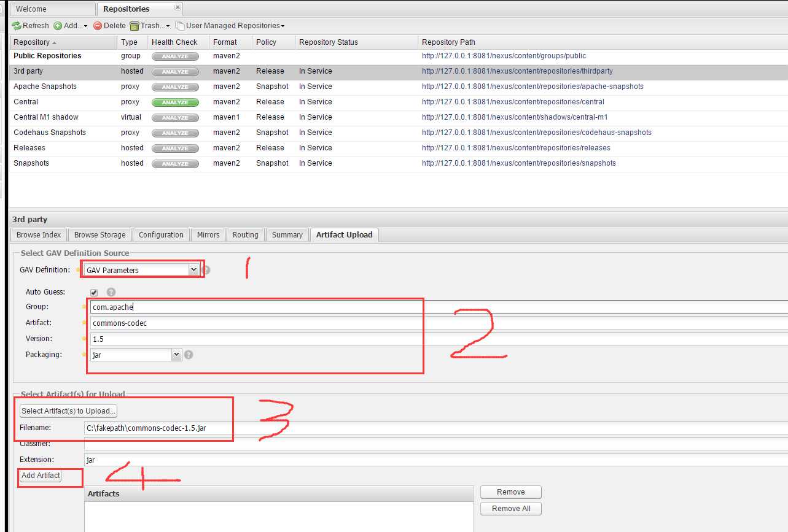Select the Artifact Upload tab
This screenshot has width=788, height=532.
[344, 235]
